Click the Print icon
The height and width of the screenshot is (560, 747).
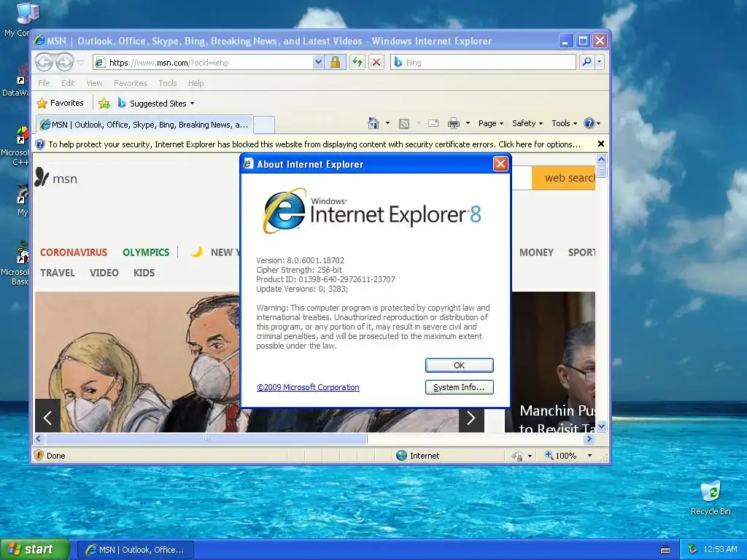tap(454, 124)
